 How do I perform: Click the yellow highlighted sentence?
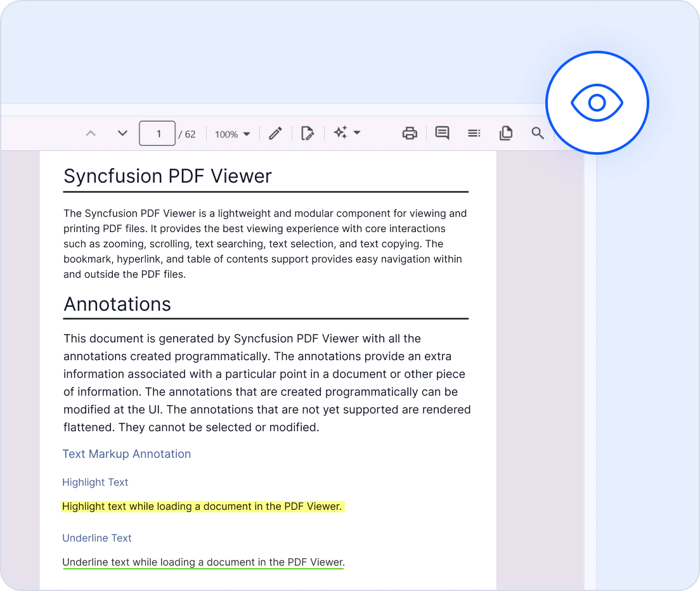203,507
